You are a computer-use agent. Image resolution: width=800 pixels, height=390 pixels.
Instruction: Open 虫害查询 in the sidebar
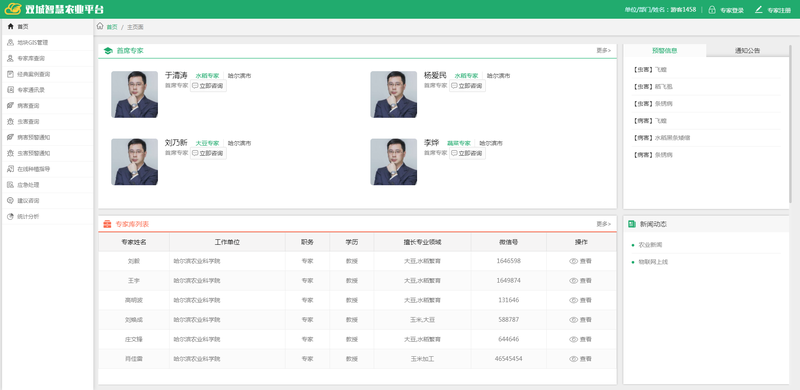pos(47,121)
